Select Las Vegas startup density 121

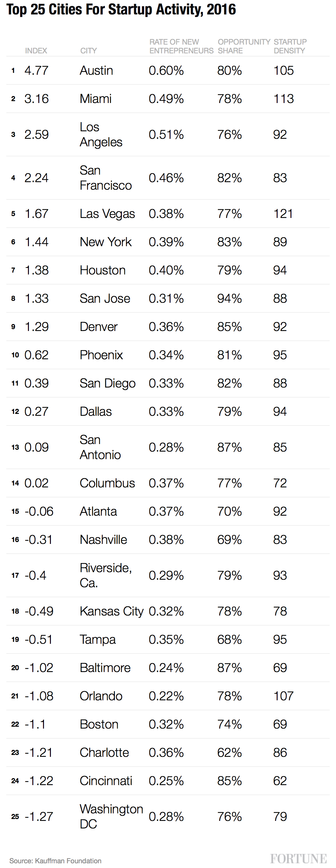click(283, 214)
